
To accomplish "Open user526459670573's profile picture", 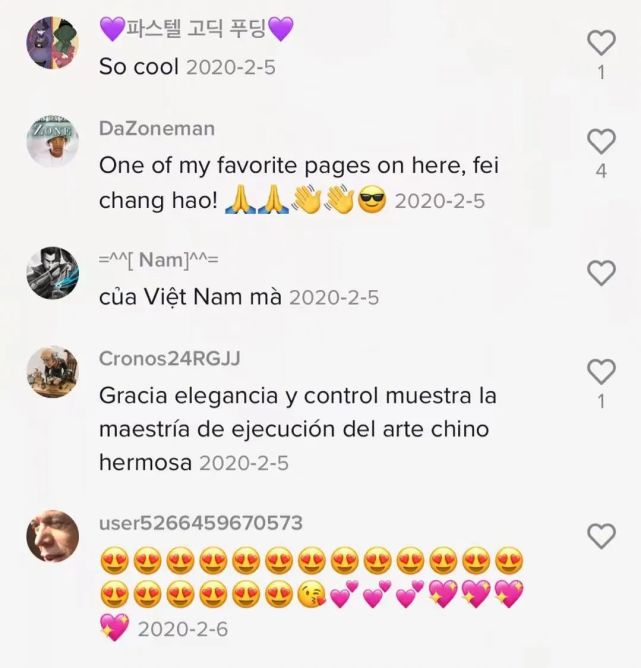I will point(52,536).
